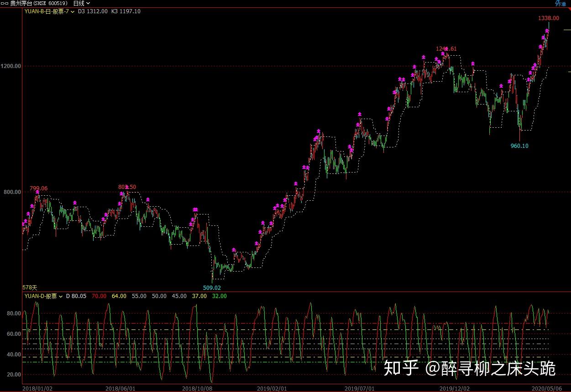Click the 60.00 oscillator axis label

coord(13,334)
